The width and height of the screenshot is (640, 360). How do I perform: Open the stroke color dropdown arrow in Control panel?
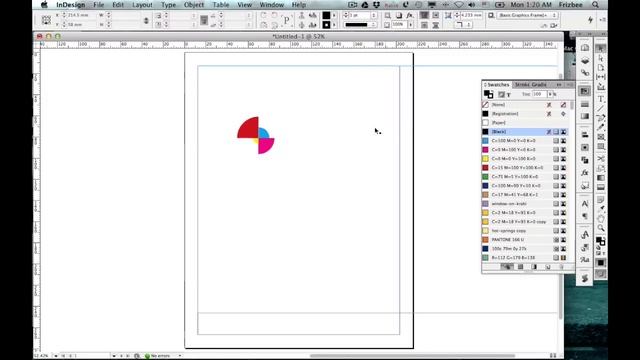(x=334, y=25)
